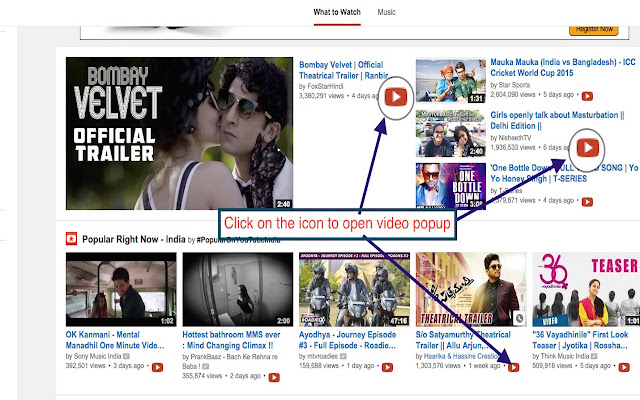Visit NisheethTV channel link
The image size is (640, 400).
pyautogui.click(x=515, y=138)
